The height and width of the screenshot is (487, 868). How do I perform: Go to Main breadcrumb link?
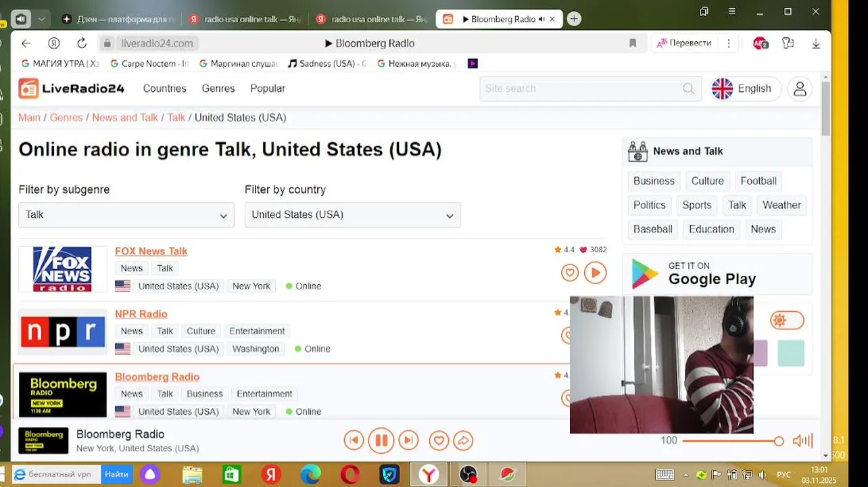coord(29,118)
